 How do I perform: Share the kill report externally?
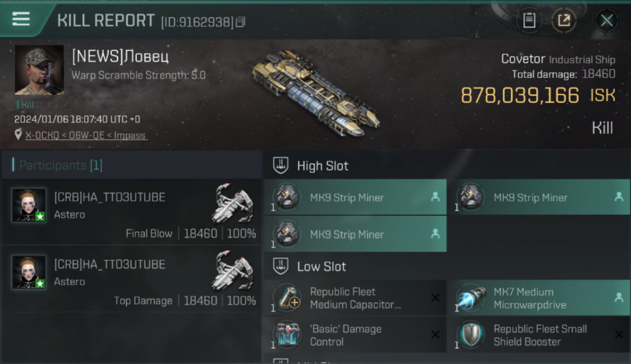564,20
